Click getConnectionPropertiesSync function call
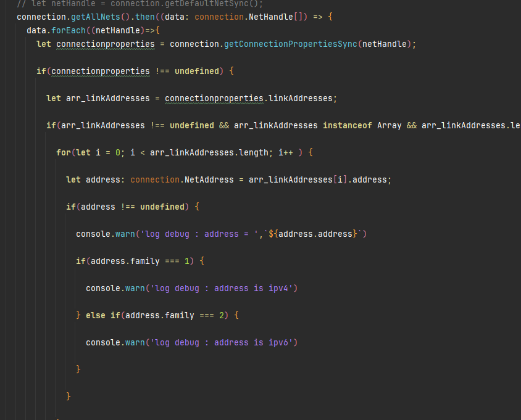 pyautogui.click(x=291, y=44)
